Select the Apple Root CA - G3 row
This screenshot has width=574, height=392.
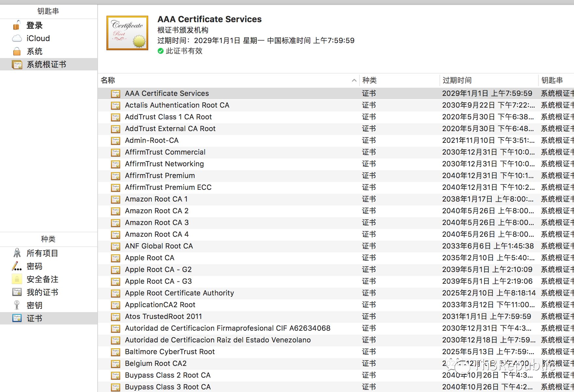(336, 281)
